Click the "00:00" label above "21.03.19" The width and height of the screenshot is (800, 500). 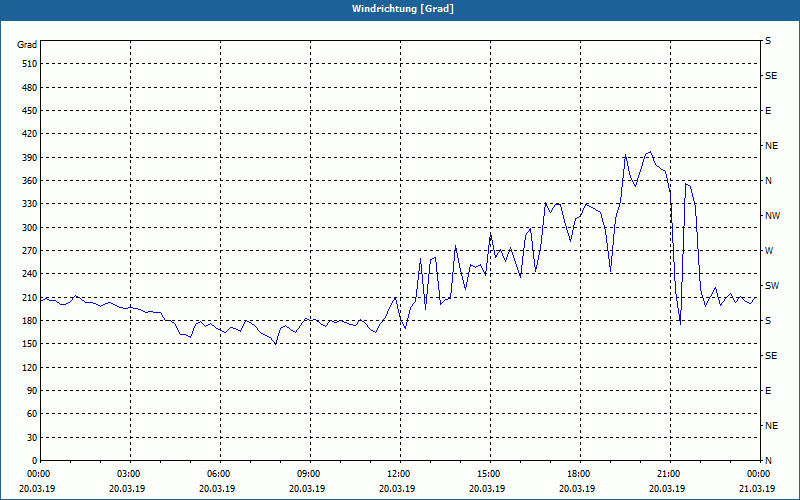click(x=759, y=474)
